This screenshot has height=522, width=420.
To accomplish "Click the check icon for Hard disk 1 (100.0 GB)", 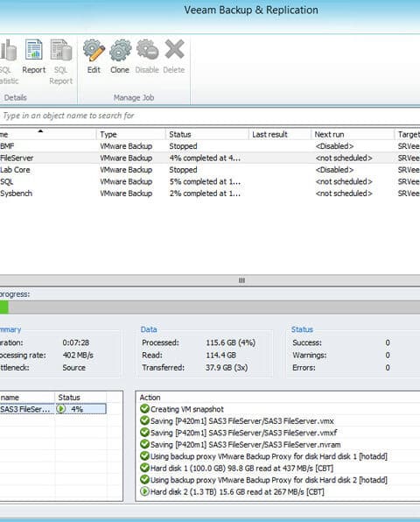I will (144, 468).
